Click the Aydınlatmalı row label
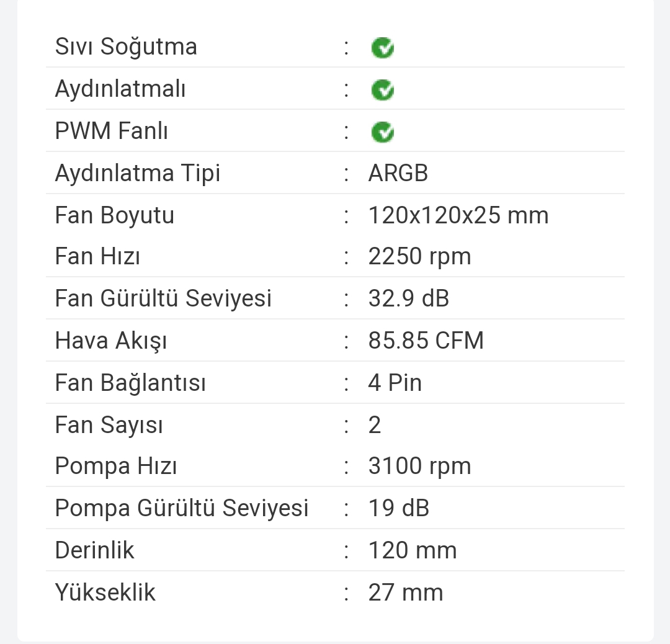Screen dimensions: 670x644 point(120,89)
